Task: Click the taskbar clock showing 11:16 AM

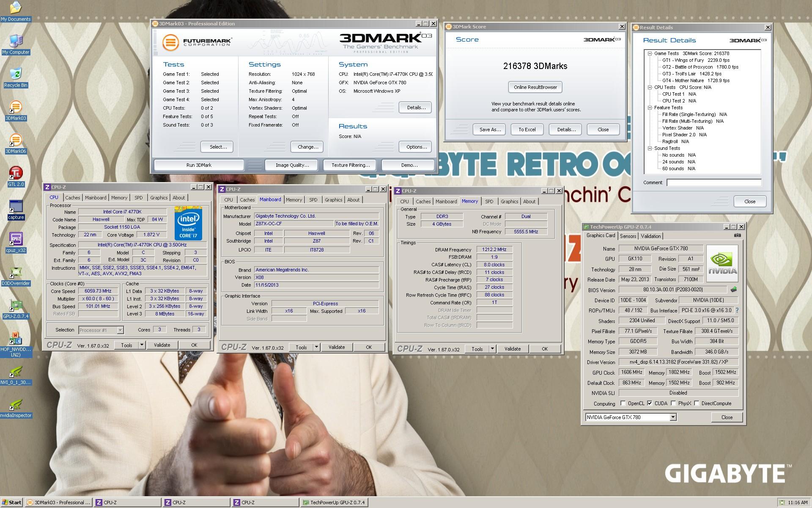Action: click(x=798, y=502)
